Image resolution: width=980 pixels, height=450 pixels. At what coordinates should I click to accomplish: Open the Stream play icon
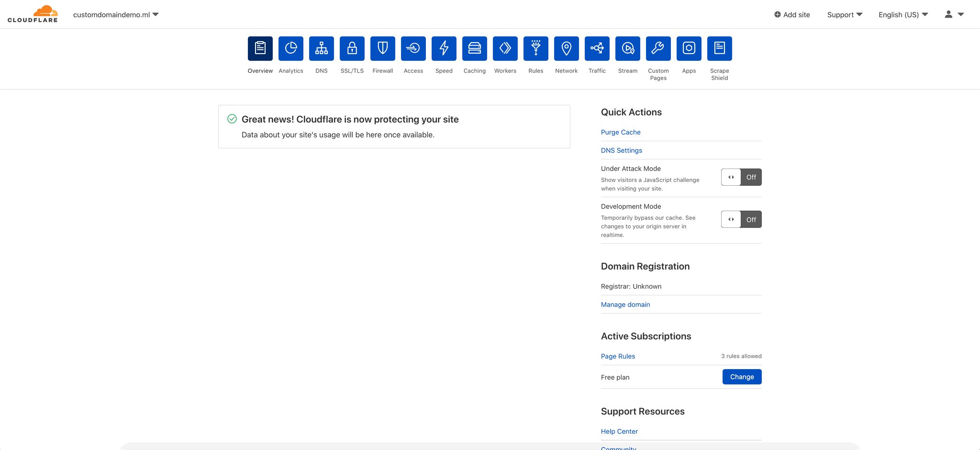coord(628,48)
